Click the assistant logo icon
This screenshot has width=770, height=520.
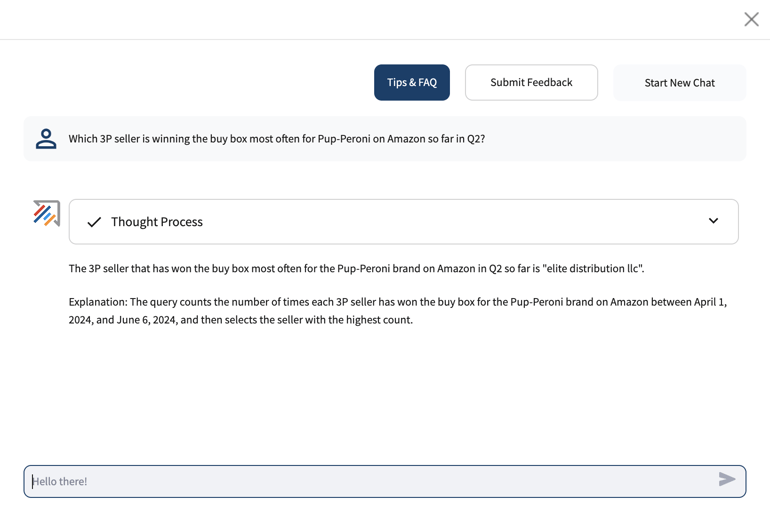(47, 213)
